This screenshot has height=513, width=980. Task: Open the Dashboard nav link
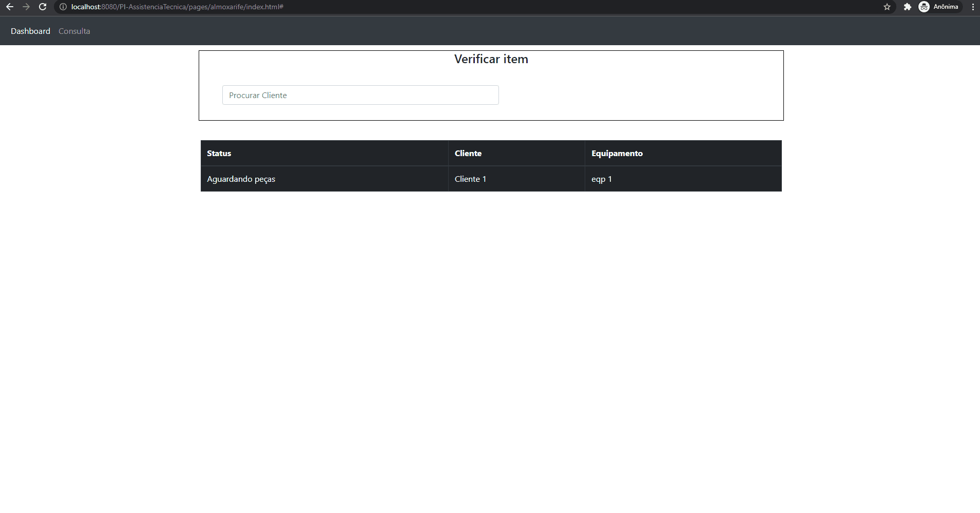click(x=30, y=31)
